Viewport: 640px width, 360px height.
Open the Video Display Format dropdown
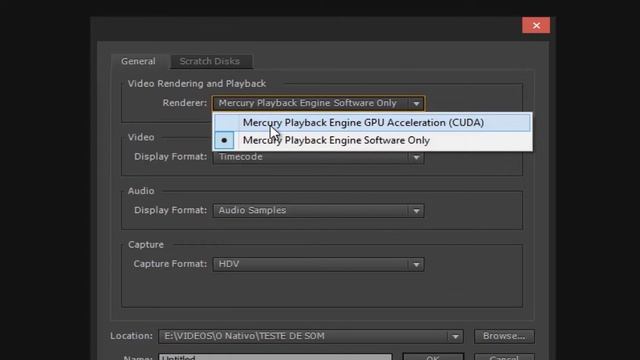[x=318, y=157]
